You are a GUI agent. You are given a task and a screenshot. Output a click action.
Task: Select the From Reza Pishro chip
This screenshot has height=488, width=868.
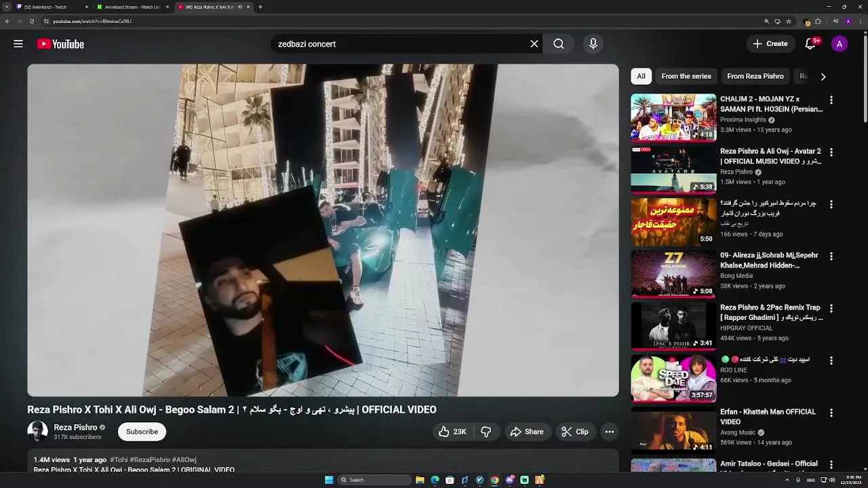[755, 76]
